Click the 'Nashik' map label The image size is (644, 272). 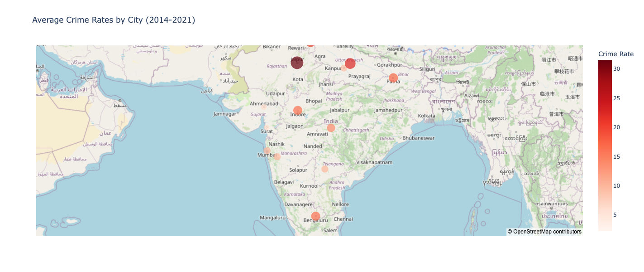(277, 144)
